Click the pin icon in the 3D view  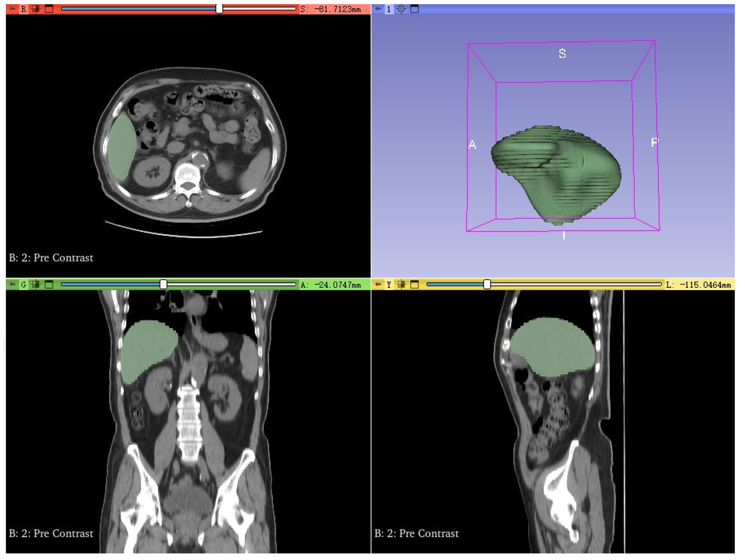pos(378,9)
